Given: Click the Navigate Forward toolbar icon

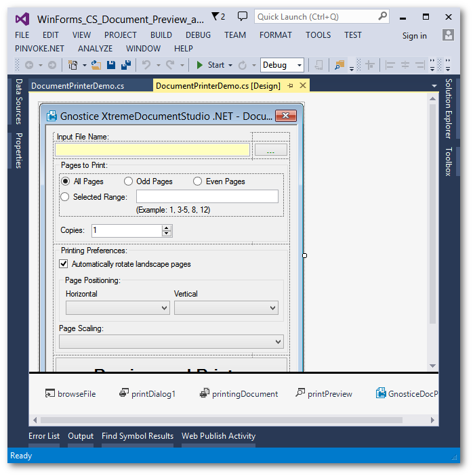Looking at the screenshot, I should click(52, 65).
